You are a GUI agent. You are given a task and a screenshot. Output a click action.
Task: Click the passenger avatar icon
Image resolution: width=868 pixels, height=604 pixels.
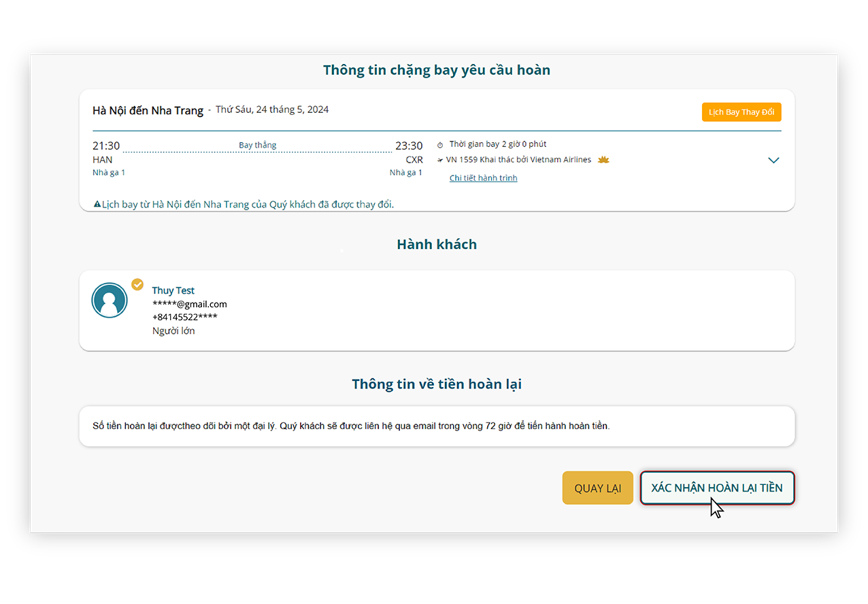110,301
